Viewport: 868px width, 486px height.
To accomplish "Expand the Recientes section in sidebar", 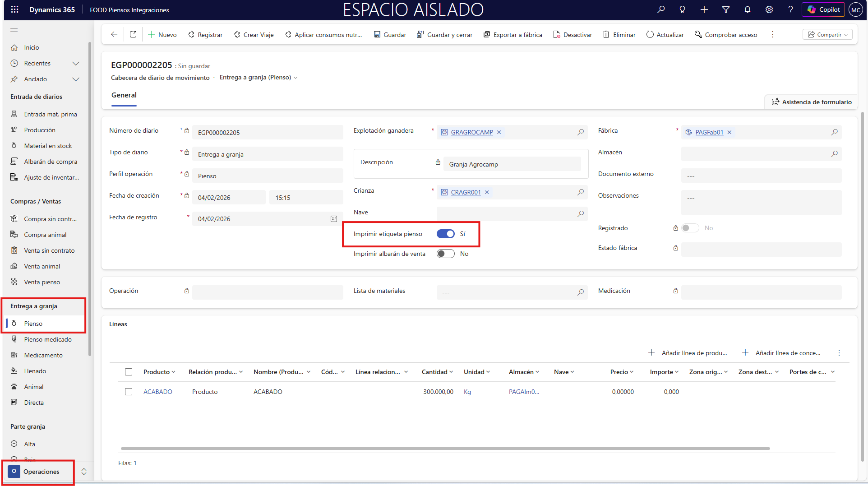I will [x=76, y=63].
